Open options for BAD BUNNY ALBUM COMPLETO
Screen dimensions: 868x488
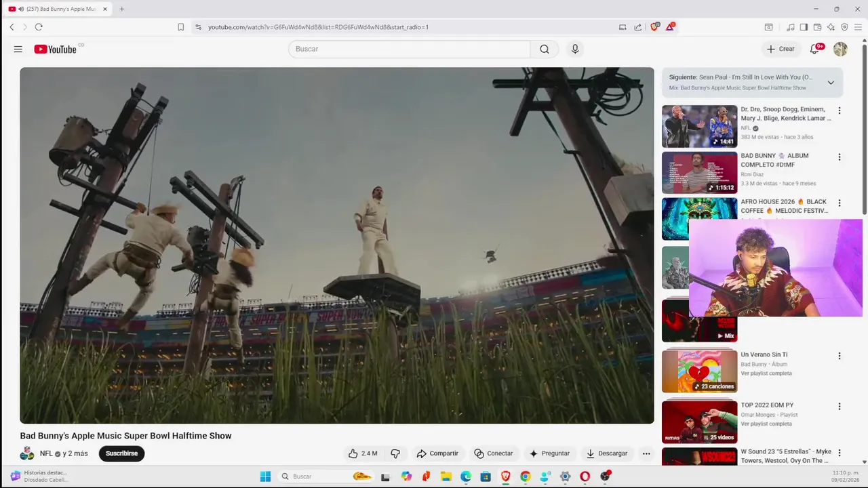(840, 157)
